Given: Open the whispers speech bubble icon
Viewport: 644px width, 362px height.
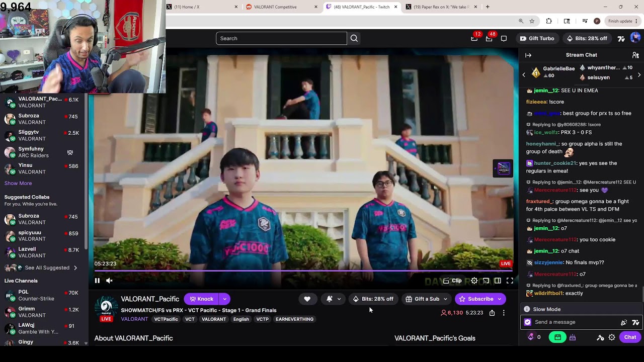Looking at the screenshot, I should [504, 38].
